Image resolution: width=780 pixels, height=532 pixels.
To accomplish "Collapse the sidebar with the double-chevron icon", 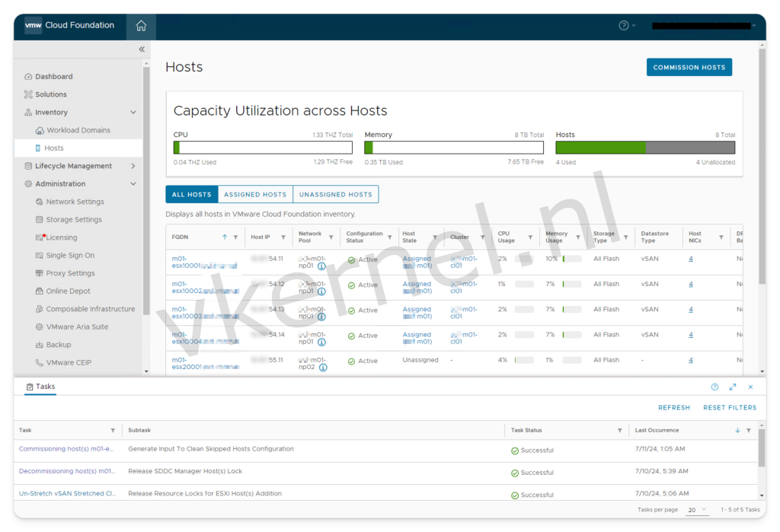I will click(x=142, y=49).
